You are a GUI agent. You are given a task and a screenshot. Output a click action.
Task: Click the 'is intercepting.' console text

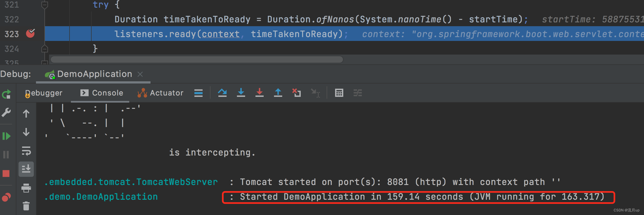(x=212, y=153)
